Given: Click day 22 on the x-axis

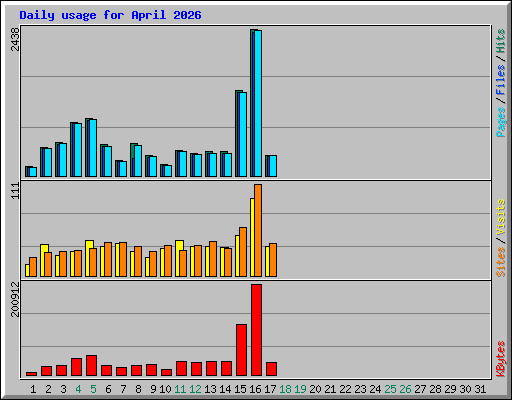Looking at the screenshot, I should [345, 389].
